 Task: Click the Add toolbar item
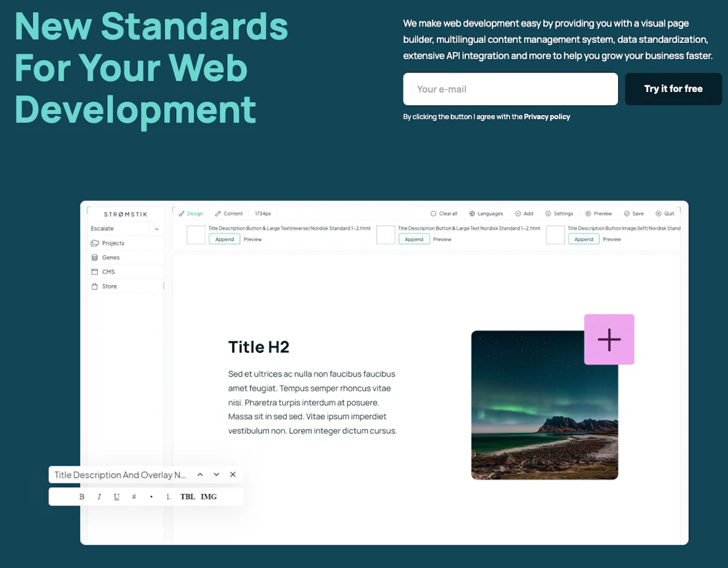[524, 213]
